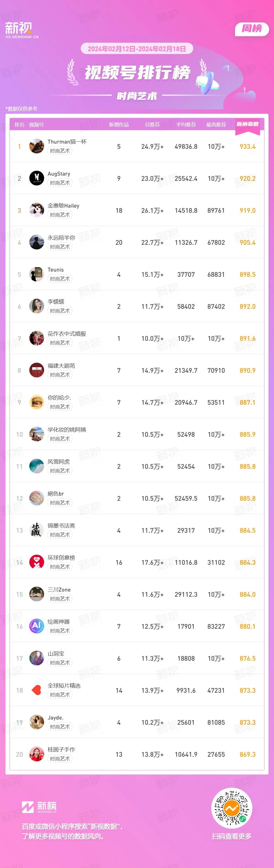Click the 环球创意榜 red avatar
This screenshot has height=868, width=274.
click(x=36, y=562)
